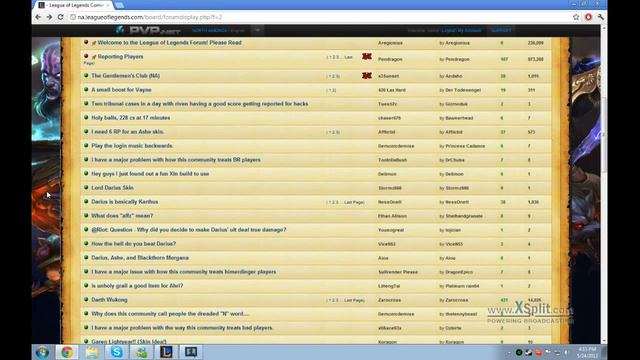Screen dimensions: 640x360
Task: Select the League of Legends Community browser tab
Action: 73,5
